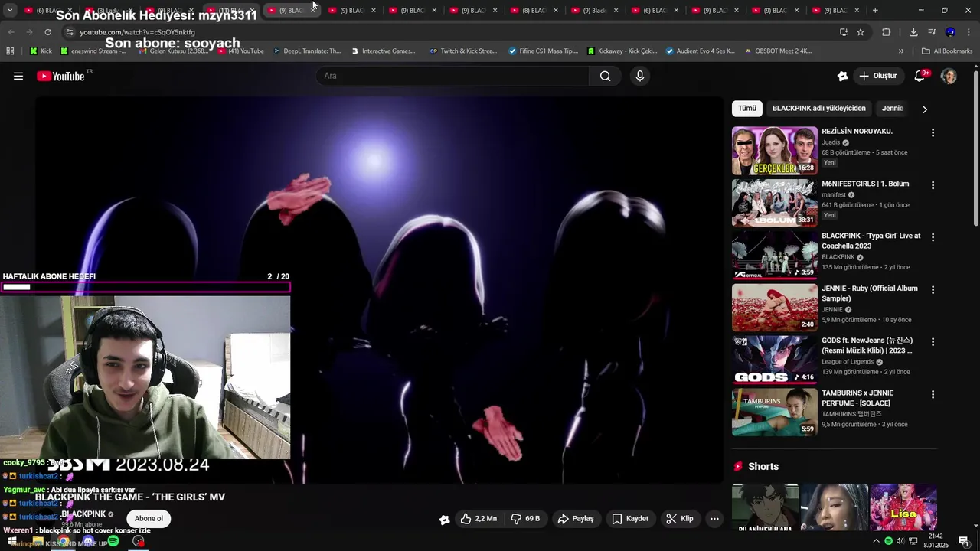Open BLACKPINK channel name link
980x551 pixels.
tap(83, 514)
